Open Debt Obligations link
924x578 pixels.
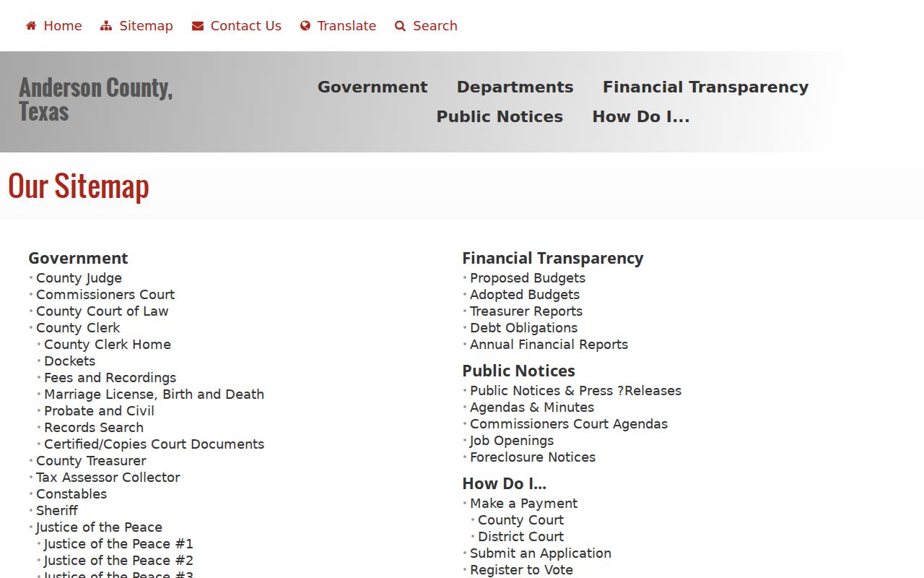(x=523, y=328)
